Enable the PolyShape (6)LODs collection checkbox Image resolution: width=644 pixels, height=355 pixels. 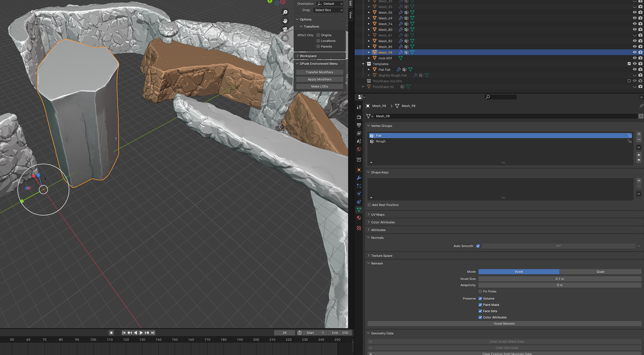click(x=629, y=81)
